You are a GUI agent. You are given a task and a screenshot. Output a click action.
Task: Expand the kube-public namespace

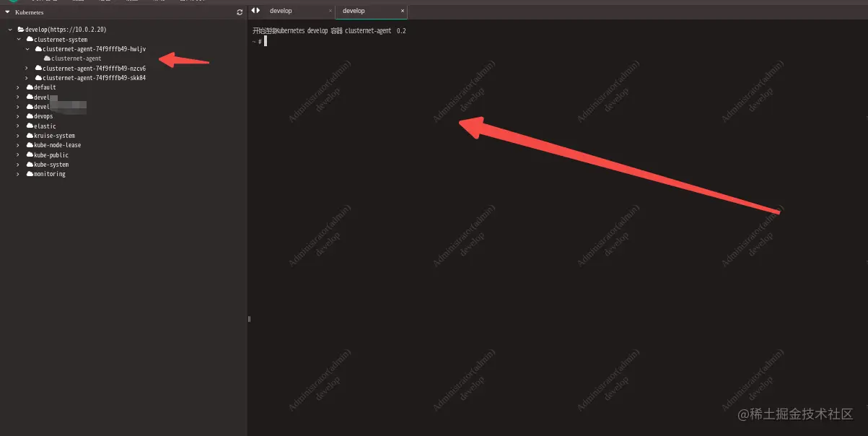[19, 155]
